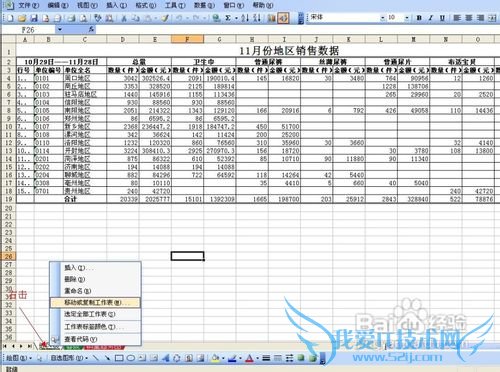The image size is (500, 372).
Task: Click the Shadow Style icon
Action: 301,358
